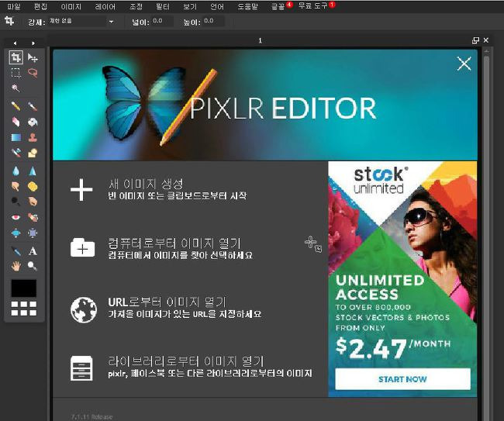504x421 pixels.
Task: Click the stock unlimited ad banner image
Action: [402, 279]
